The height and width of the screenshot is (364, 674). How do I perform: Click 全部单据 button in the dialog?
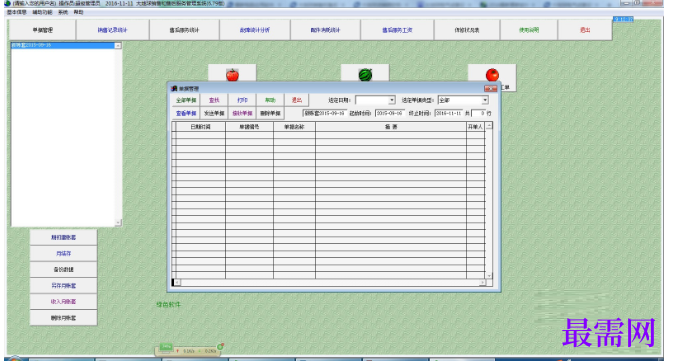pos(186,100)
